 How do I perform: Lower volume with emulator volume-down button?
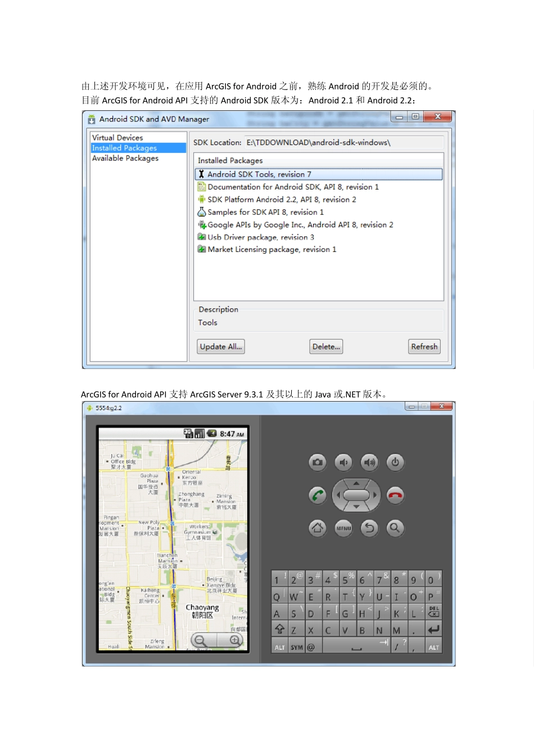coord(343,462)
